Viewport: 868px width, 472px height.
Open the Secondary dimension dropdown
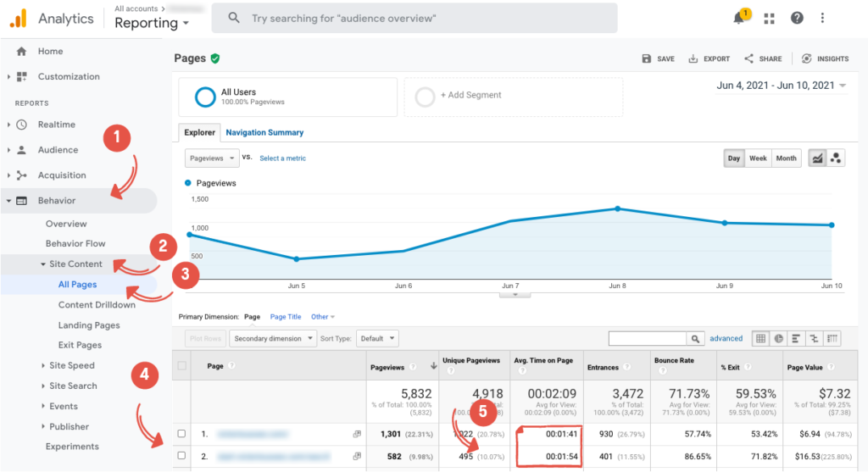click(x=271, y=338)
